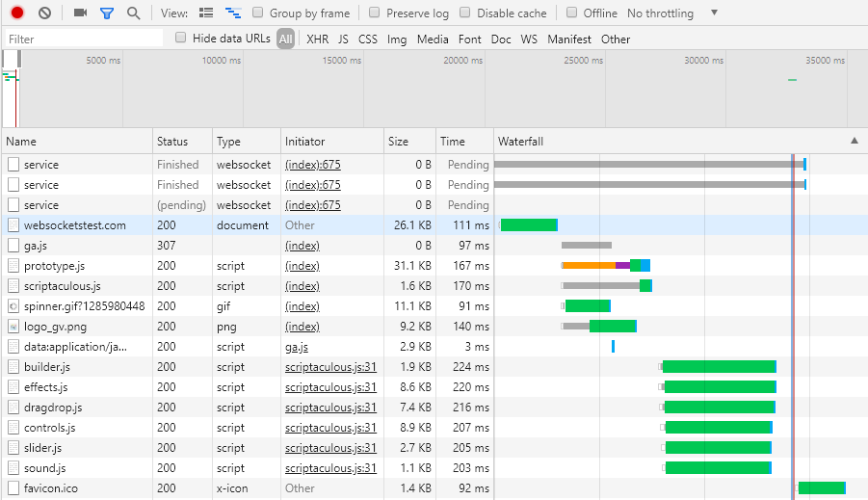Sort by the Size column header
868x500 pixels.
[x=409, y=142]
